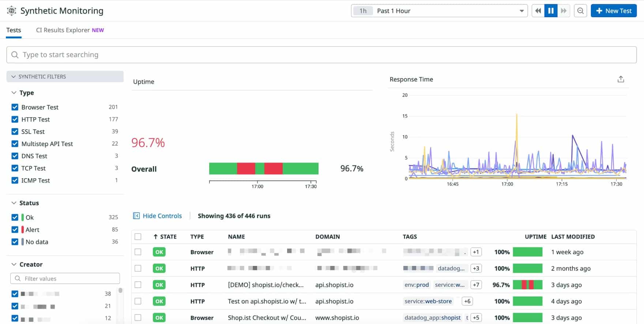This screenshot has height=324, width=644.
Task: Open Shop.ist Checkout w/ Cou... test
Action: [267, 318]
